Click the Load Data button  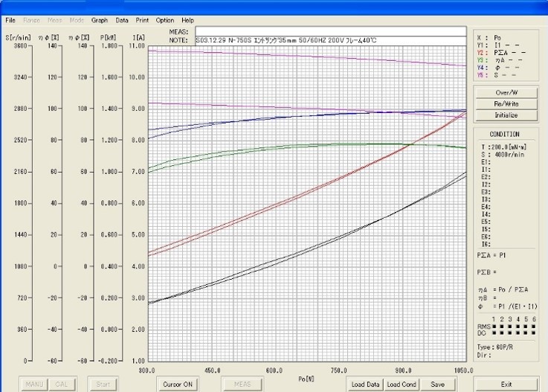tap(365, 384)
